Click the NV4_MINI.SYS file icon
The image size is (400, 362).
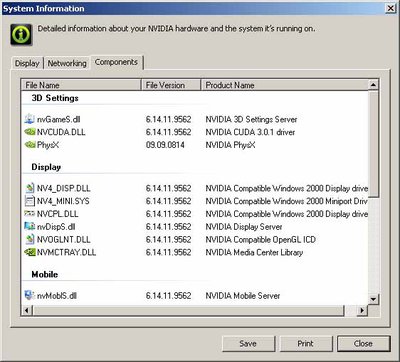[30, 201]
